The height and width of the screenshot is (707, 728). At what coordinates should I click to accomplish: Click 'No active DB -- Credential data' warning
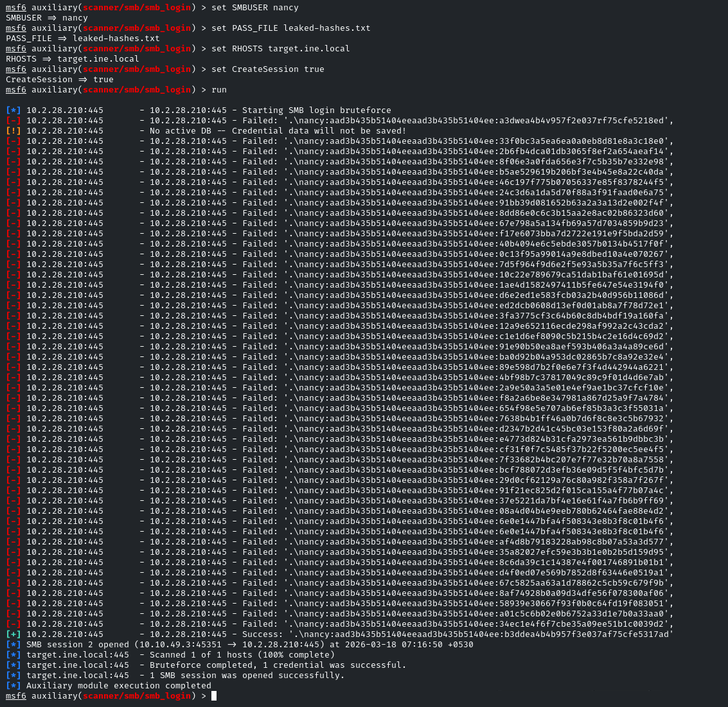[278, 130]
